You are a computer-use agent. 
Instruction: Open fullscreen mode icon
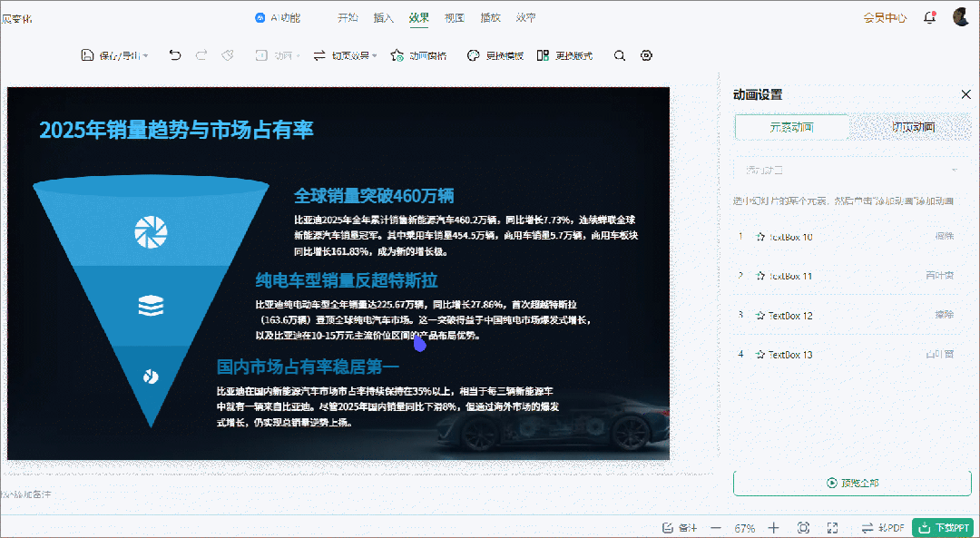[x=832, y=528]
